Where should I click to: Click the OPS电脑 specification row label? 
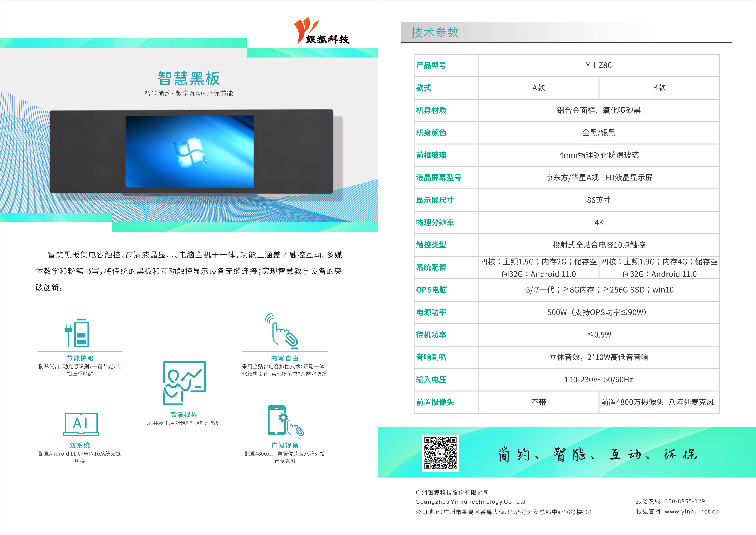431,290
